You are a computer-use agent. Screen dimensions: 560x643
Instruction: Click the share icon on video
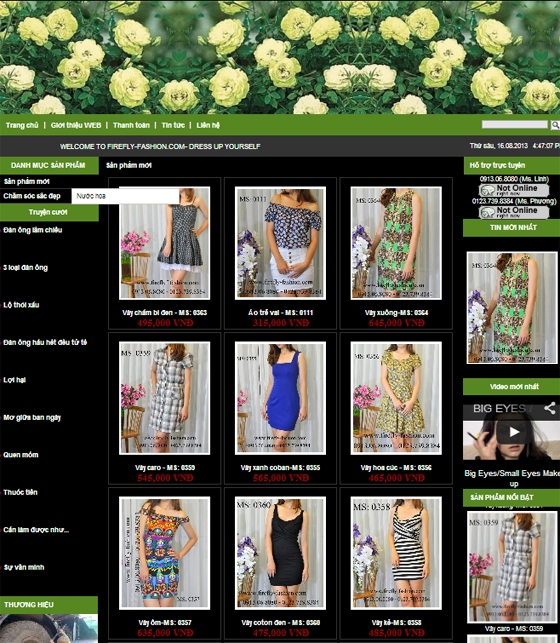(x=550, y=408)
